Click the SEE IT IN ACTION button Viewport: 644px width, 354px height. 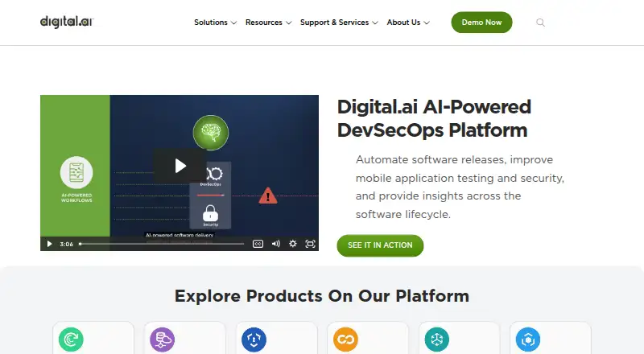[380, 245]
